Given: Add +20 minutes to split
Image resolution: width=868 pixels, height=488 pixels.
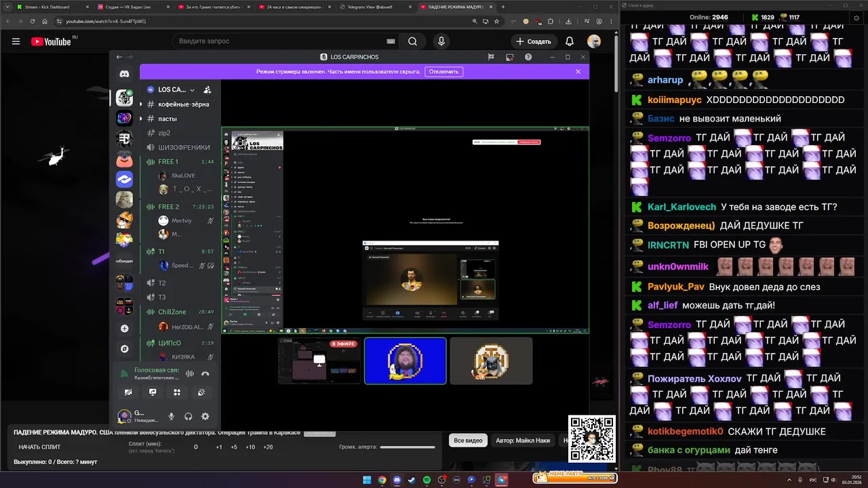Looking at the screenshot, I should [x=268, y=447].
